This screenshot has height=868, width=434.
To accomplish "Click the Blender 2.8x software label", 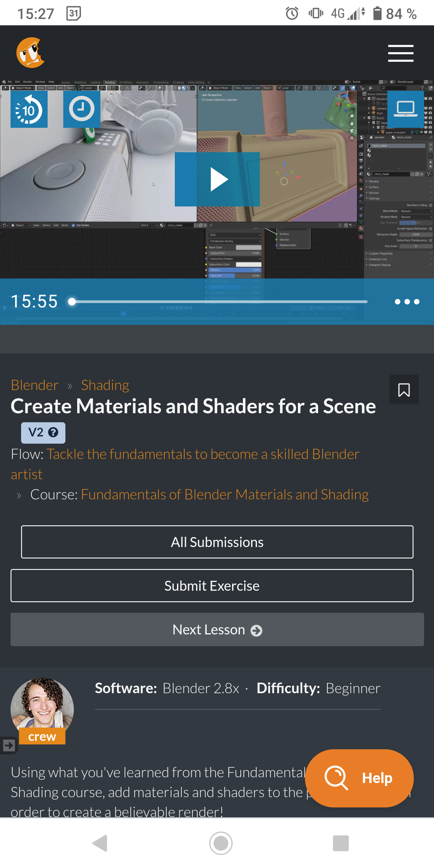I will [201, 688].
